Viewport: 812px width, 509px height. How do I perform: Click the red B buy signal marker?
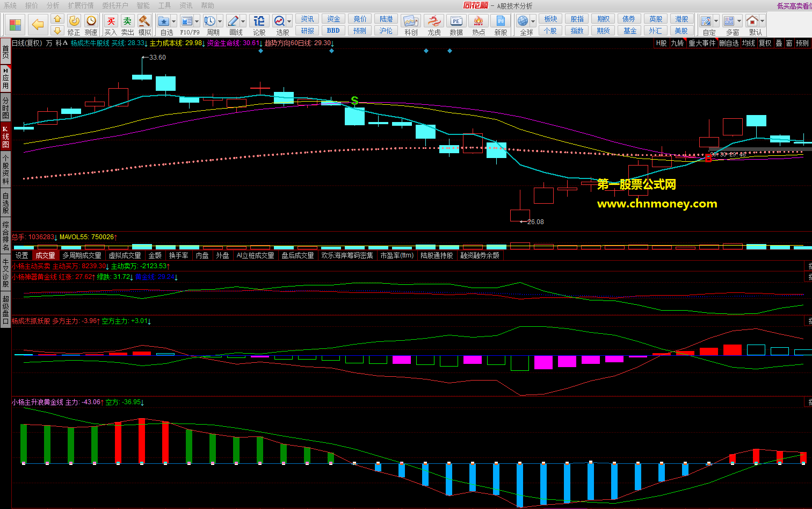tap(708, 158)
